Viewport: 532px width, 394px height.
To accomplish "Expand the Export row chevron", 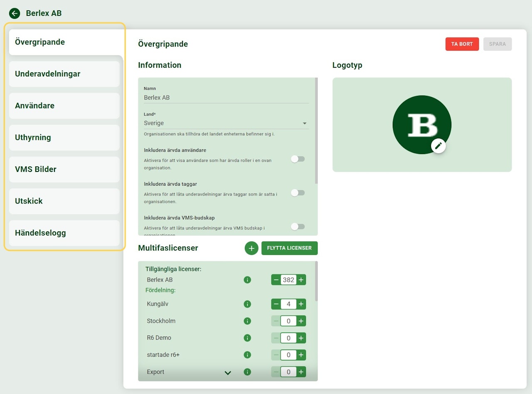I will 228,372.
